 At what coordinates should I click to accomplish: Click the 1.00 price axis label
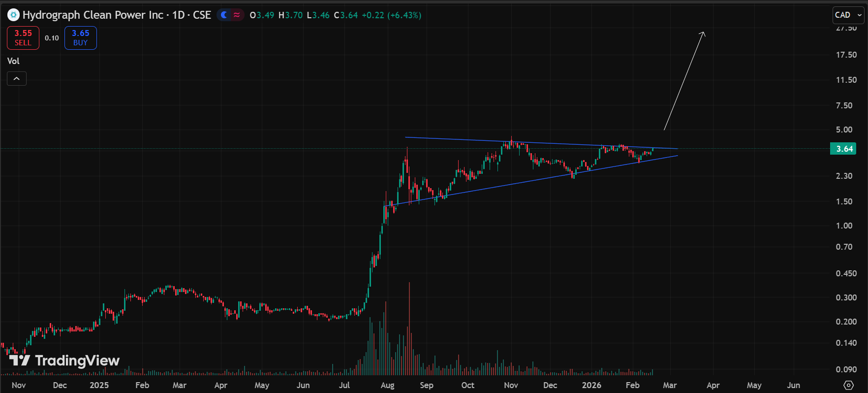(844, 226)
